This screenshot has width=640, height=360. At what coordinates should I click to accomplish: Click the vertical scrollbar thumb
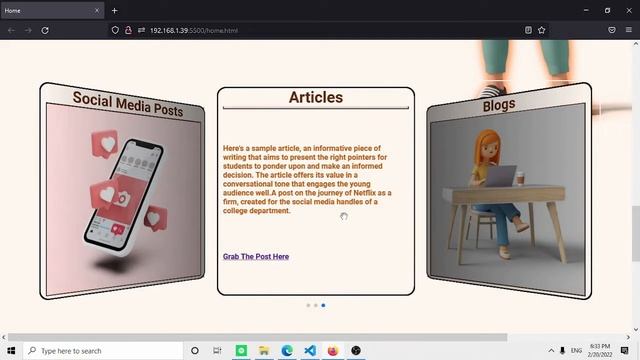pyautogui.click(x=636, y=233)
